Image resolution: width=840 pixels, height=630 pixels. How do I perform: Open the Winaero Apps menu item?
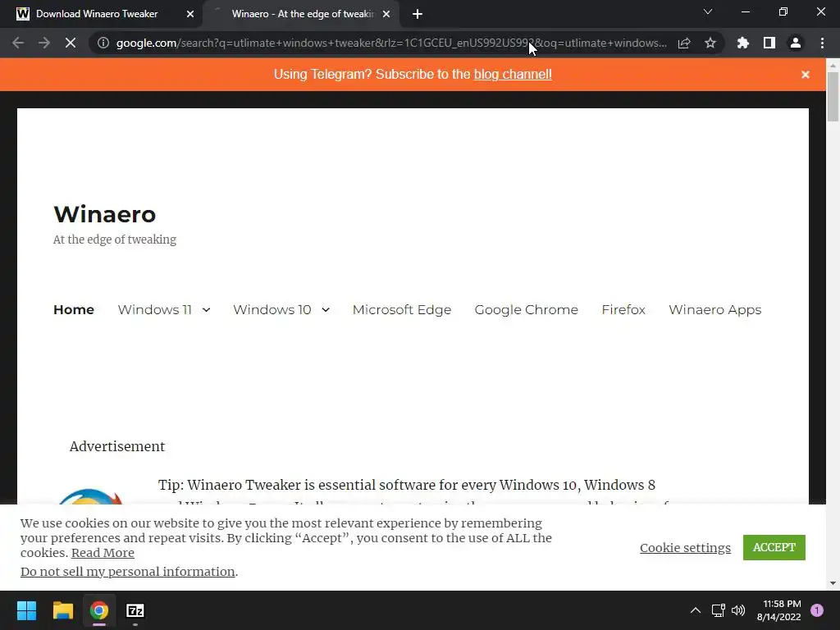click(714, 309)
